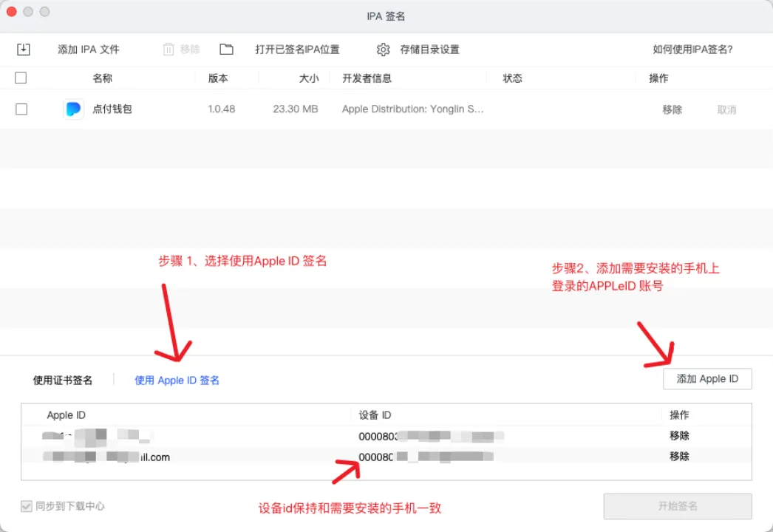Viewport: 773px width, 532px height.
Task: Remove the second Apple ID entry ending in il.com
Action: pos(679,457)
